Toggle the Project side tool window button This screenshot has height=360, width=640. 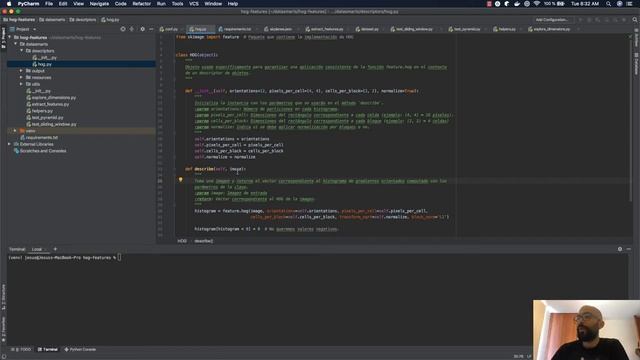pyautogui.click(x=3, y=38)
